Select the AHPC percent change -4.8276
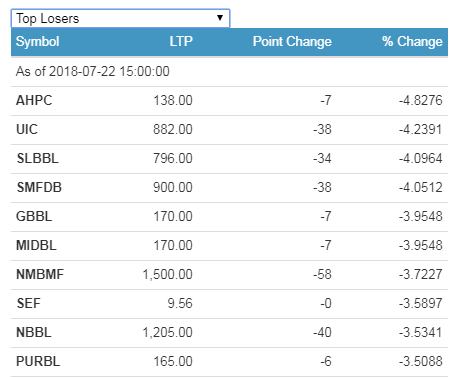This screenshot has height=378, width=463. tap(421, 100)
